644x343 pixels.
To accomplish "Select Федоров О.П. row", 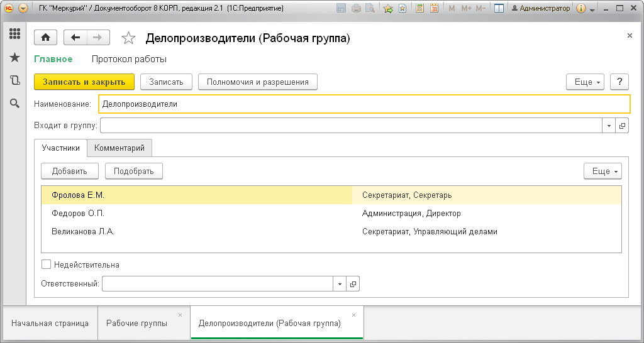I will [331, 214].
